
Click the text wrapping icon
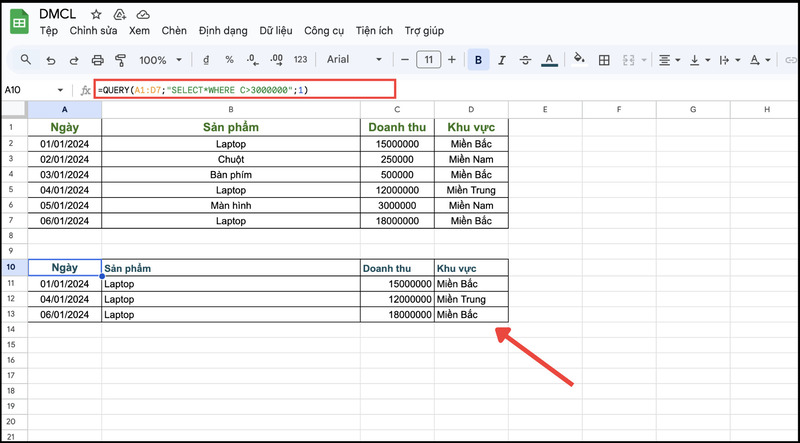click(724, 60)
